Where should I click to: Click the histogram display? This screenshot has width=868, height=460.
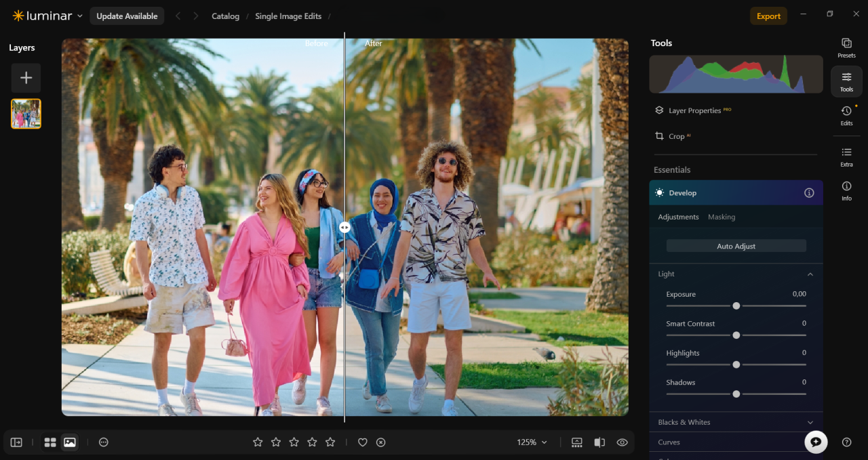(x=736, y=74)
